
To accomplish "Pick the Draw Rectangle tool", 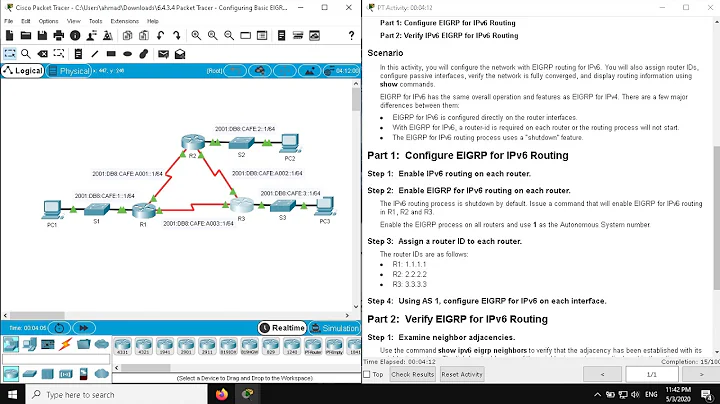I will (111, 54).
